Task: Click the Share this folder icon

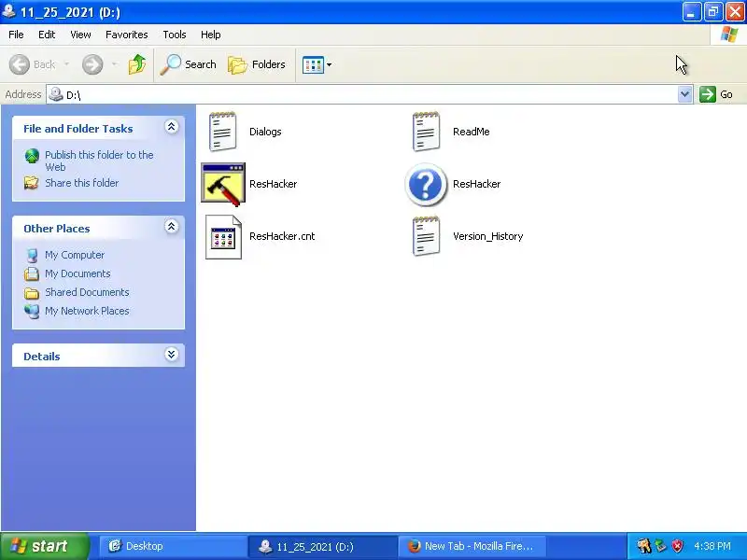Action: (x=32, y=183)
